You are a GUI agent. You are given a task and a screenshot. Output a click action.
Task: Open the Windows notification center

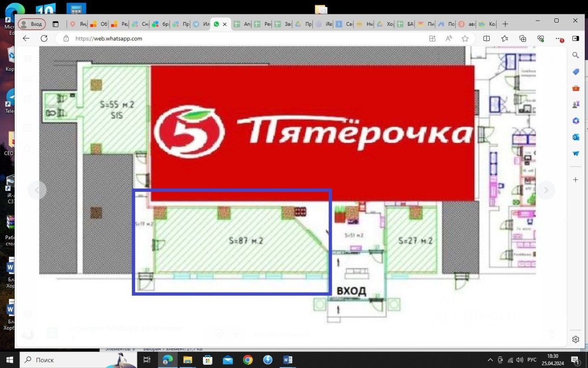click(575, 360)
